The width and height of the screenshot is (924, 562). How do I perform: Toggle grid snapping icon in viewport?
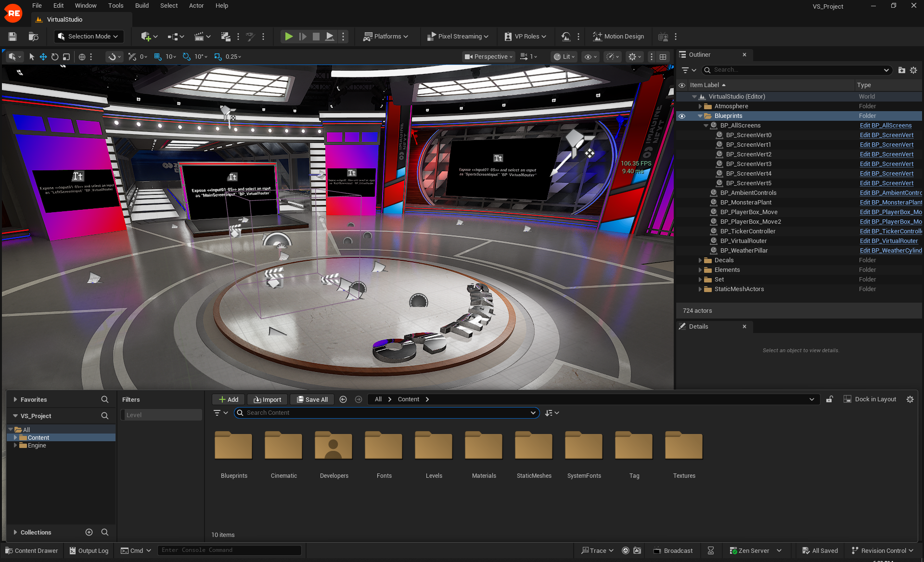tap(158, 57)
